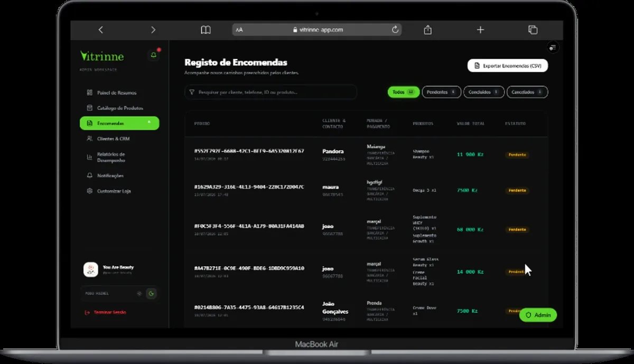
Task: Click the Exportar Encomendas (CSV) button
Action: 508,66
